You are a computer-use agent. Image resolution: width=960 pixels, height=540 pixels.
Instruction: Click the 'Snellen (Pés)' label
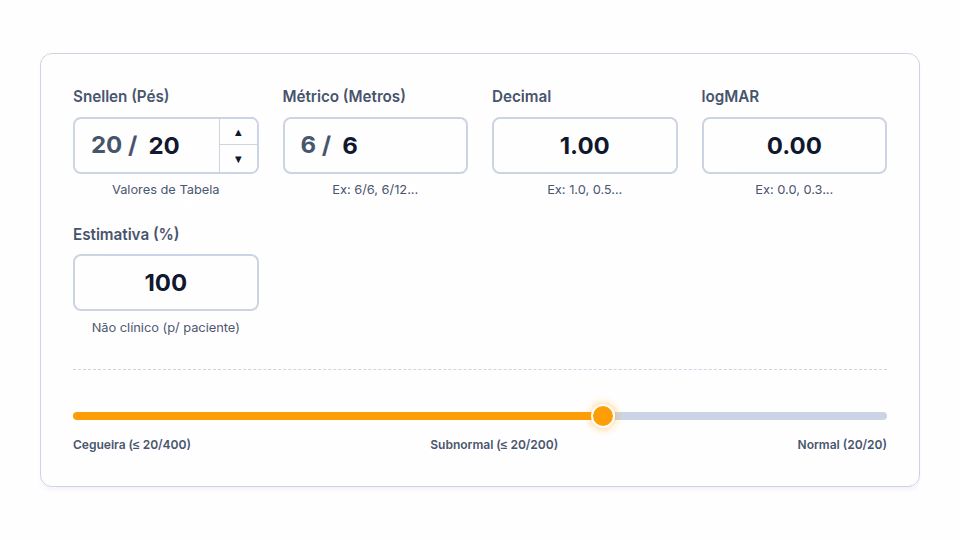click(x=121, y=96)
